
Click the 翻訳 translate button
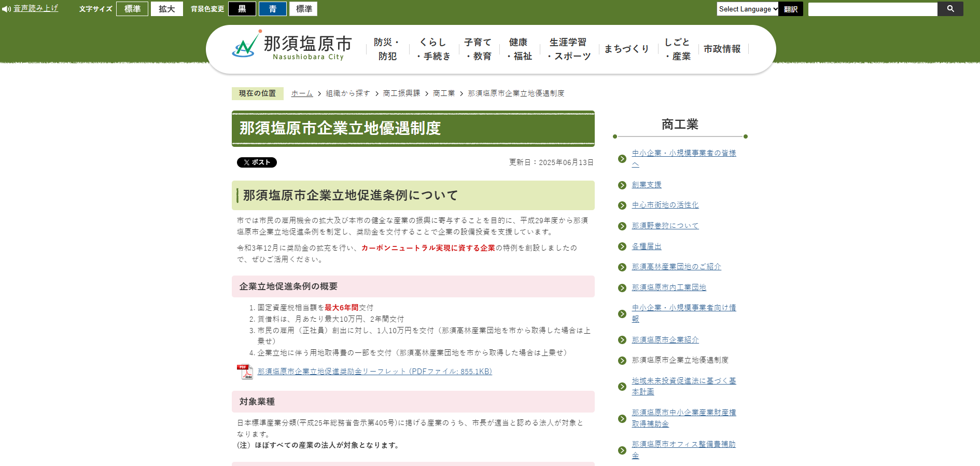(x=791, y=9)
